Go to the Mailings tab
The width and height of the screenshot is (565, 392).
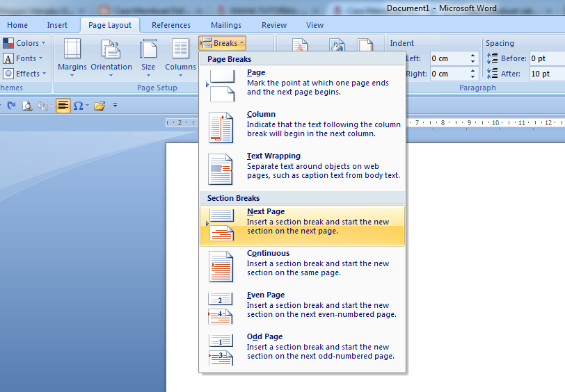click(226, 25)
